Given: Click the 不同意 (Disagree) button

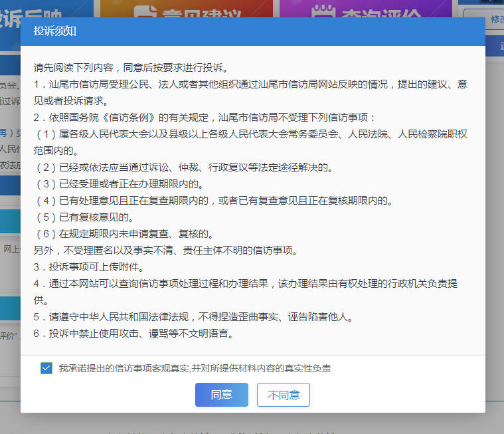Looking at the screenshot, I should pyautogui.click(x=284, y=395).
